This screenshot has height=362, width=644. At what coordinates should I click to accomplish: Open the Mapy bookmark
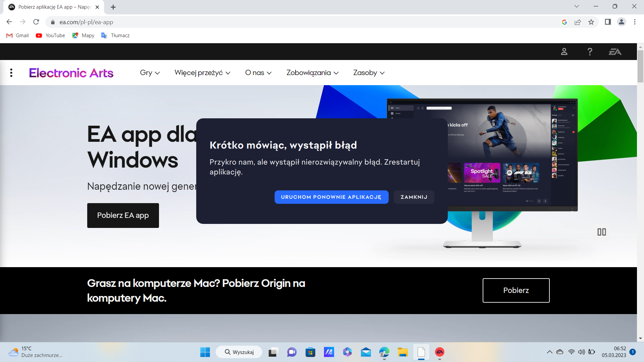(x=83, y=36)
